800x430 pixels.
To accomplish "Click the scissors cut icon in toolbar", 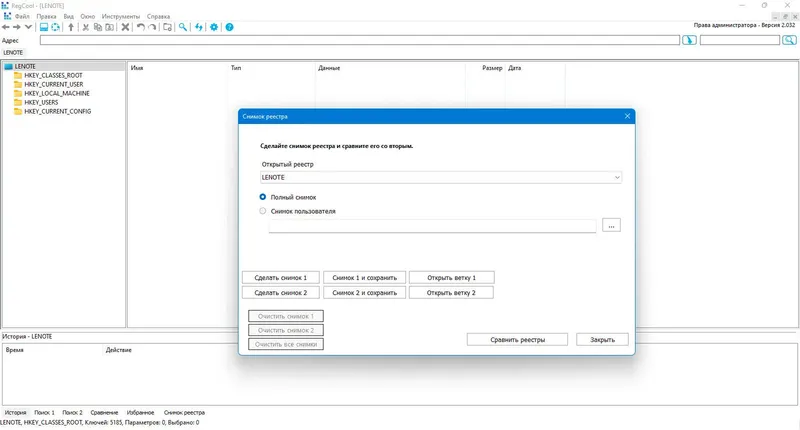I will pos(86,27).
